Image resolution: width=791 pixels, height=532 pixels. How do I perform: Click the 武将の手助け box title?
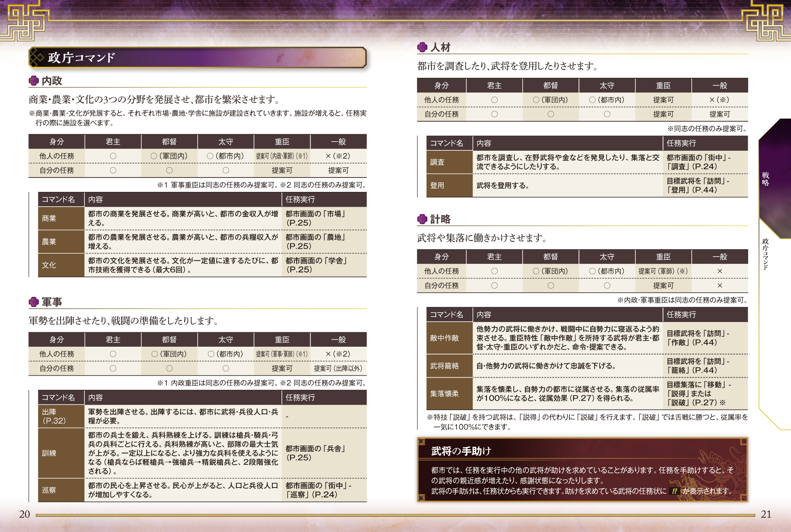461,451
